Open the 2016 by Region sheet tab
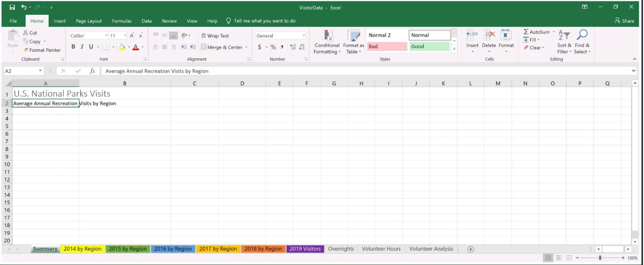The image size is (644, 265). 173,249
